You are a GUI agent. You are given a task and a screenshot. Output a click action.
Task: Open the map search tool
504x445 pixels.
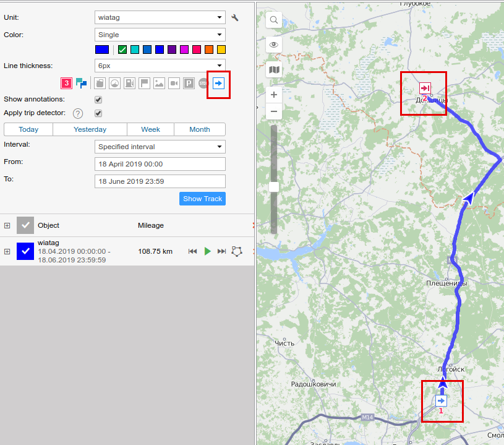pyautogui.click(x=274, y=20)
